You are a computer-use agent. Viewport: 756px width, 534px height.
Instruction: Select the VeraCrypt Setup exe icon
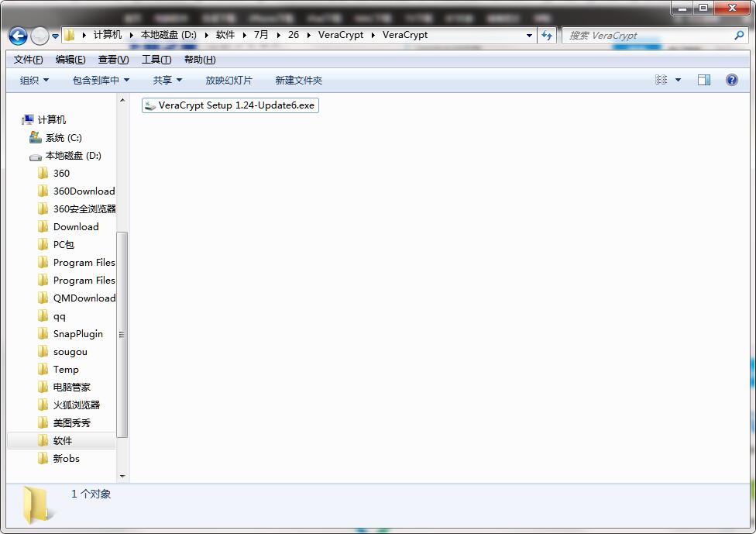[150, 105]
